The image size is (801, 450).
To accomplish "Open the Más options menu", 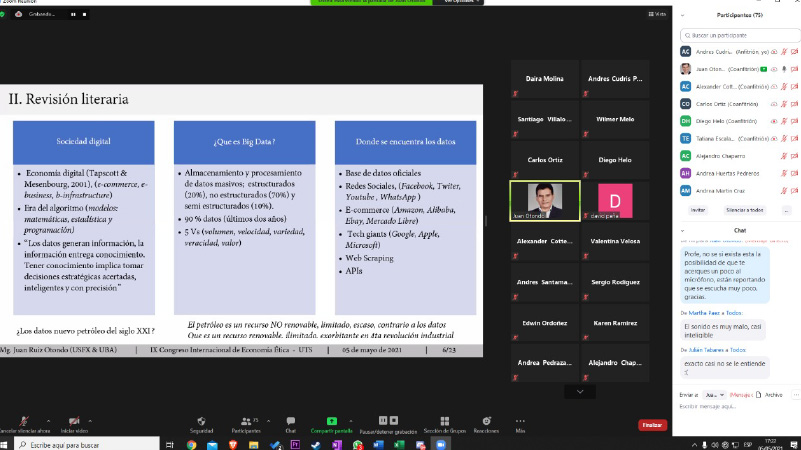I will pos(520,425).
